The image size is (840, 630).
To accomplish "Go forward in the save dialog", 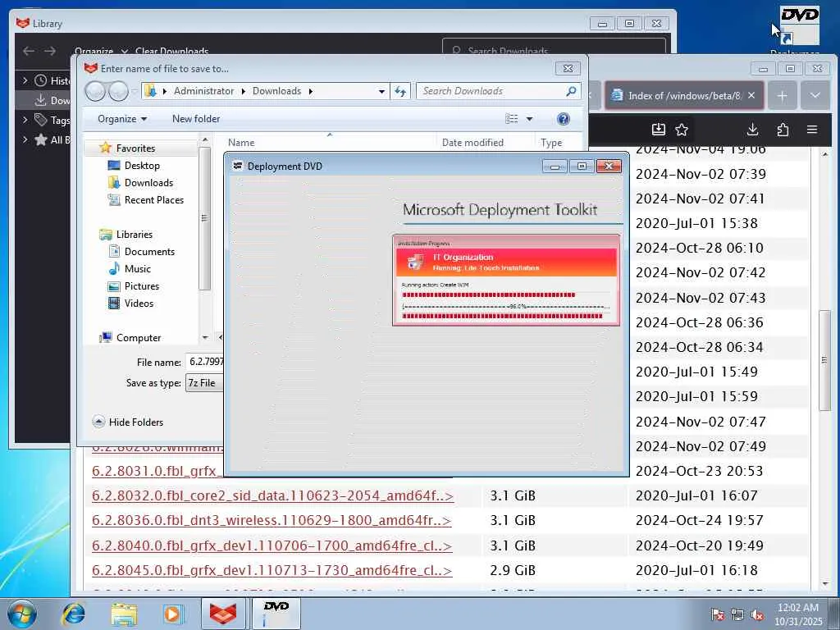I will [118, 91].
